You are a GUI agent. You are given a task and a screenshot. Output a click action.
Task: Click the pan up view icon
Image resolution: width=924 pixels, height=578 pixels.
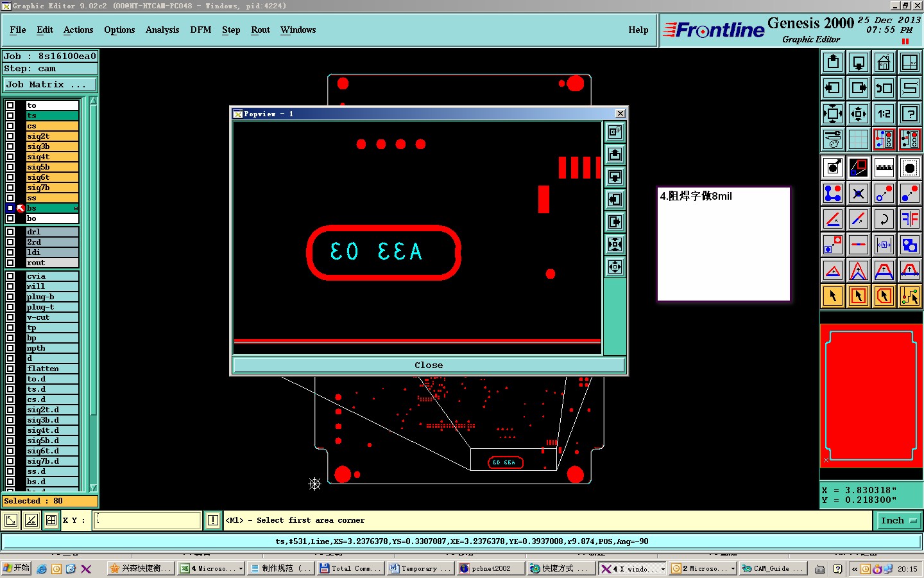click(x=833, y=62)
